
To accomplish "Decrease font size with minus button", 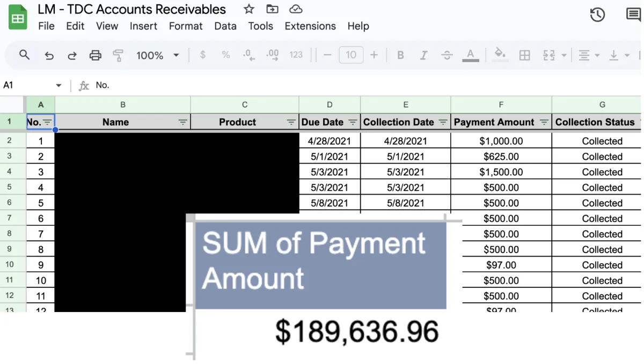I will (328, 55).
